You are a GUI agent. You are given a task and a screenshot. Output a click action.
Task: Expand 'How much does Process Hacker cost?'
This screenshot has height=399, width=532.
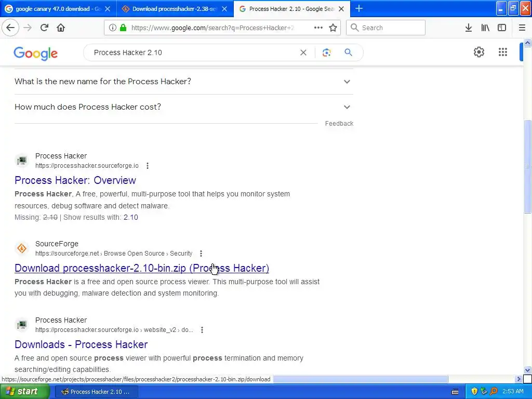[x=183, y=107]
